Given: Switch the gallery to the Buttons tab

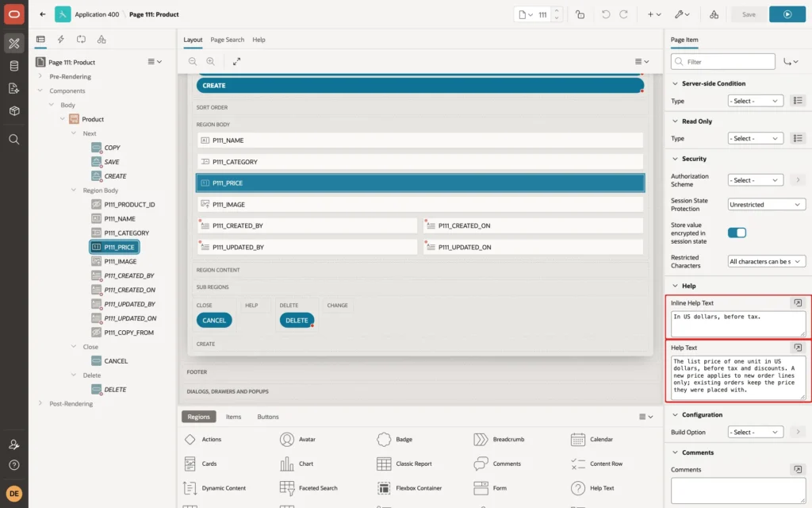Looking at the screenshot, I should tap(268, 417).
